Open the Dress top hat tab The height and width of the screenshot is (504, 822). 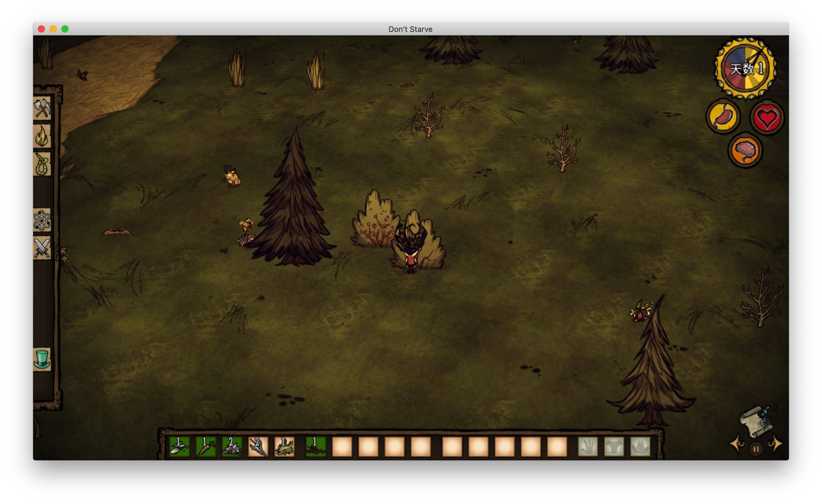[x=42, y=359]
